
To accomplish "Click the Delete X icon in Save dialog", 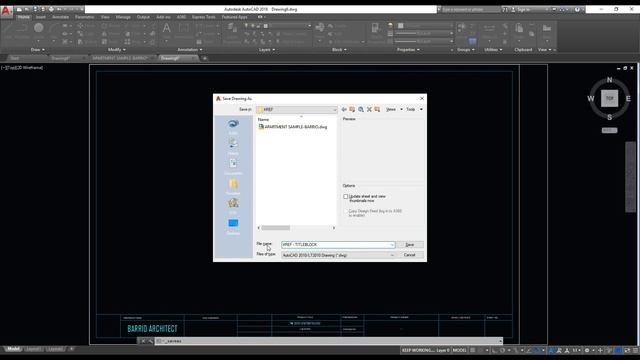I will tap(369, 109).
